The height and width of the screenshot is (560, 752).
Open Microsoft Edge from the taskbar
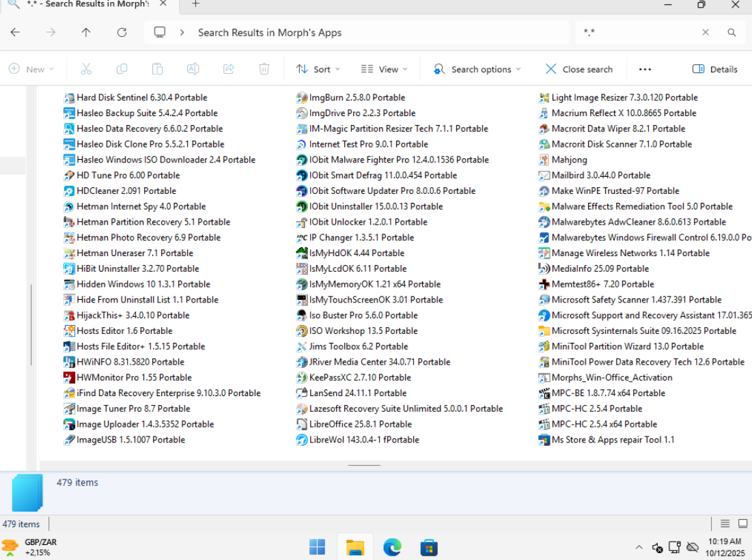pyautogui.click(x=392, y=547)
